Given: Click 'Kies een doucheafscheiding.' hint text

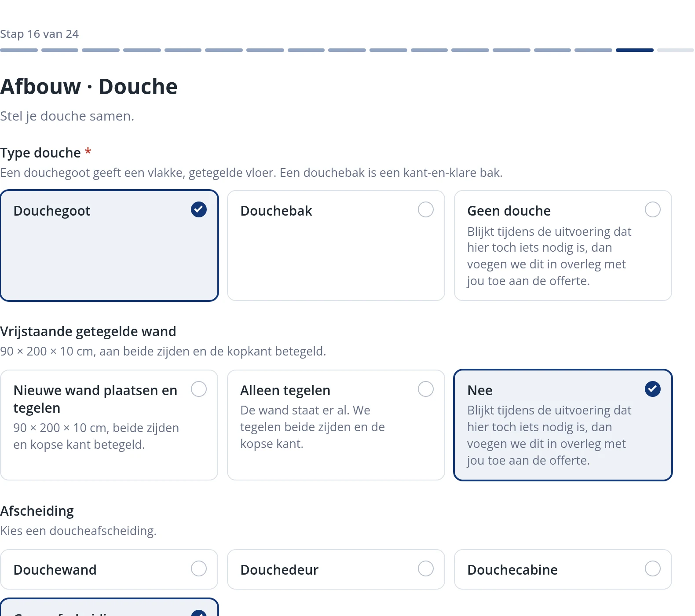Looking at the screenshot, I should click(x=78, y=531).
